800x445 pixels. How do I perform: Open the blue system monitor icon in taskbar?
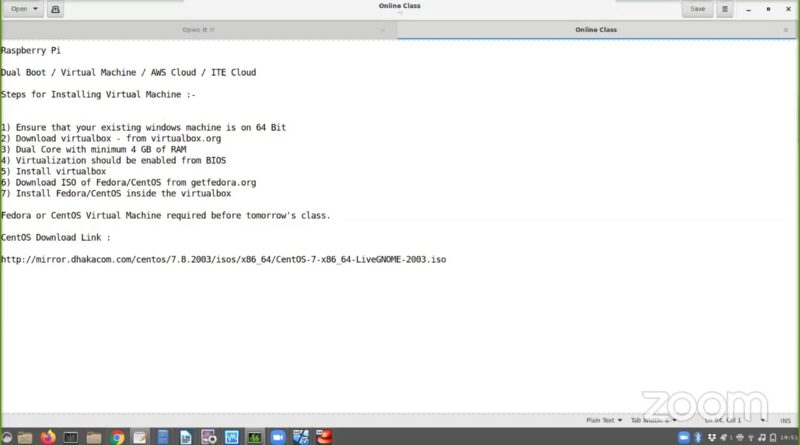point(232,437)
